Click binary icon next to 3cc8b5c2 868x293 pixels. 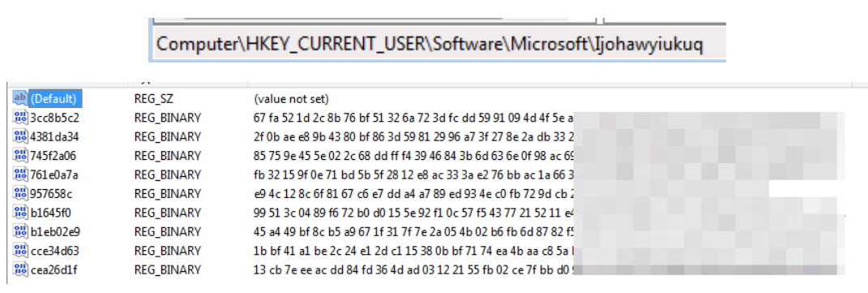(20, 117)
